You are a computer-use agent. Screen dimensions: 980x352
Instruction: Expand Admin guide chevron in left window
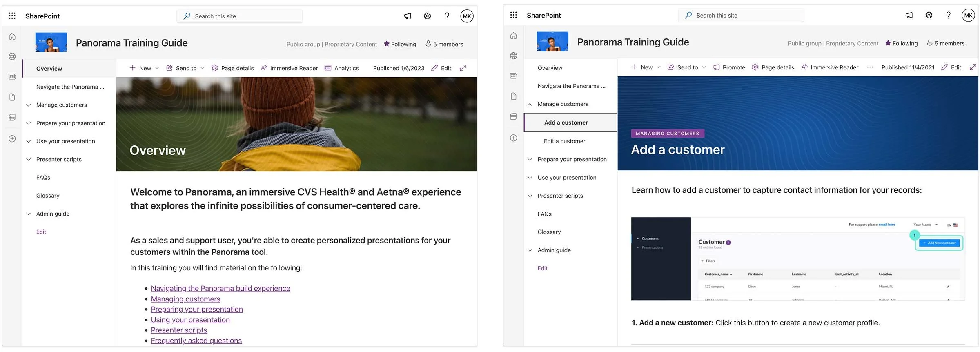pyautogui.click(x=29, y=214)
